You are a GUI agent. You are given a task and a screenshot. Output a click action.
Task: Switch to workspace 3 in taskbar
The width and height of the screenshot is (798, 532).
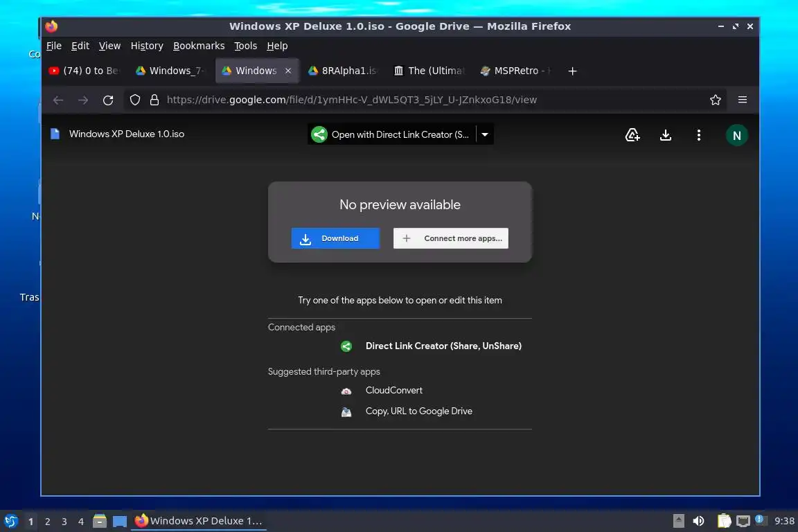pos(64,522)
